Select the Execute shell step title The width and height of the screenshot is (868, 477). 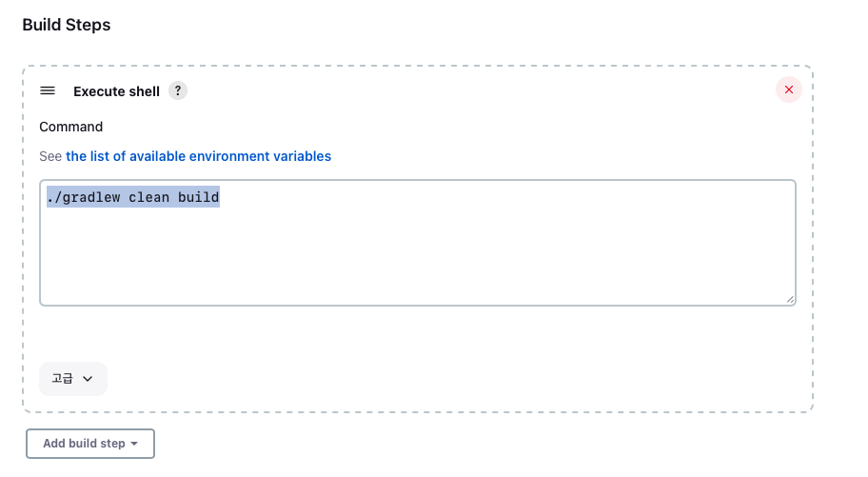116,91
